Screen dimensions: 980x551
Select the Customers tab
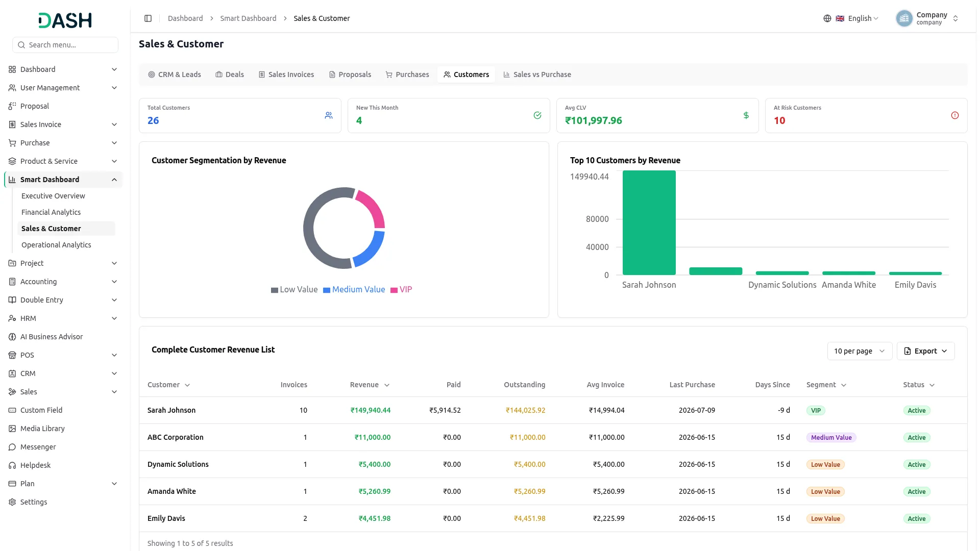click(467, 74)
